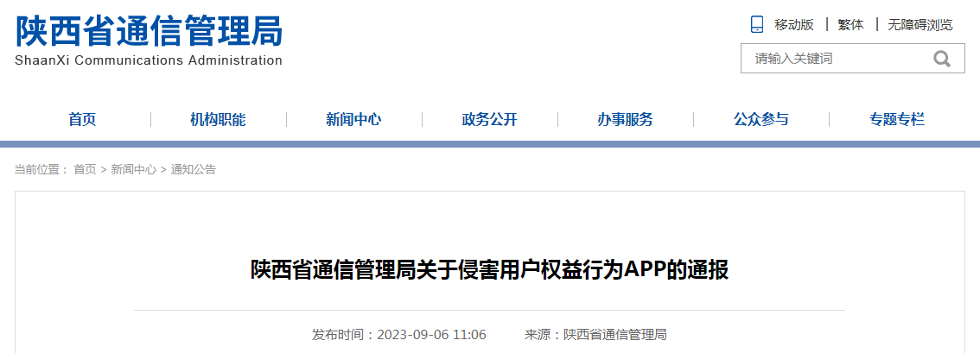Click 首页 in the breadcrumb trail
The image size is (980, 353).
coord(85,170)
